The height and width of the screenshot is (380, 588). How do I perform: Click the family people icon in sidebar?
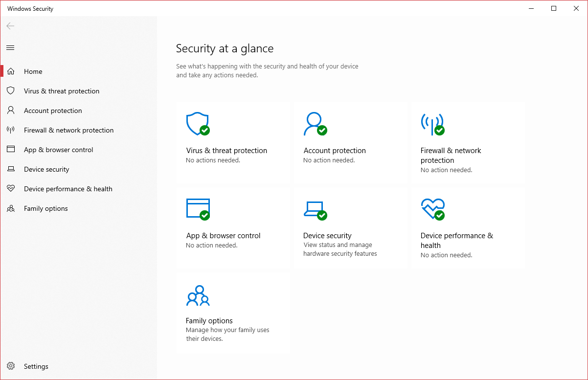(x=11, y=208)
